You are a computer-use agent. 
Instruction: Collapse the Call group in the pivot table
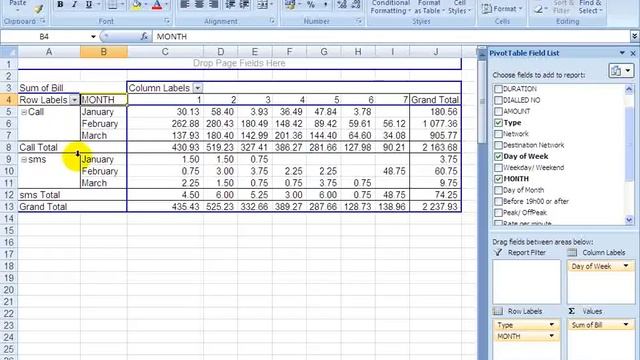click(x=24, y=112)
